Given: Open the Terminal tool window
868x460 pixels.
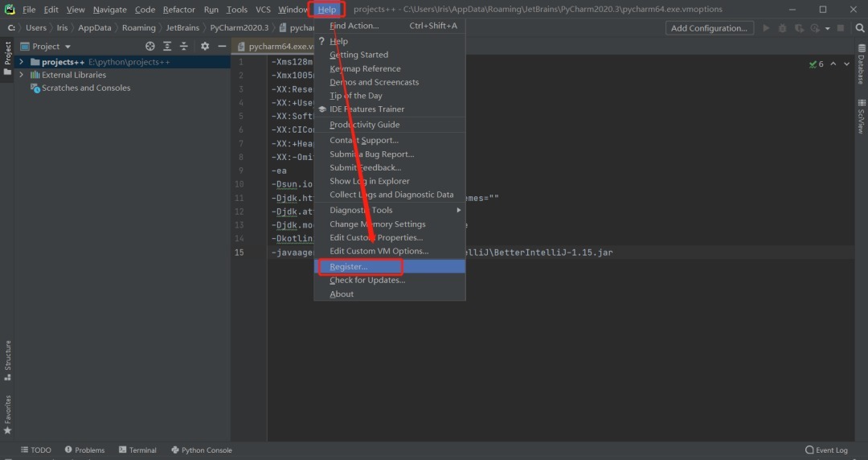Looking at the screenshot, I should click(x=137, y=450).
